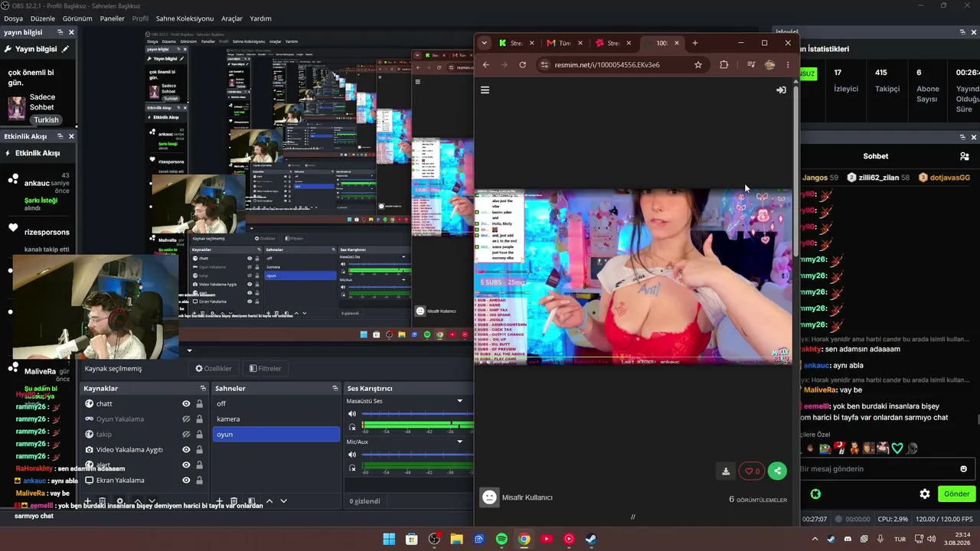Select the off scene
Screen dimensions: 980x551
pos(276,404)
